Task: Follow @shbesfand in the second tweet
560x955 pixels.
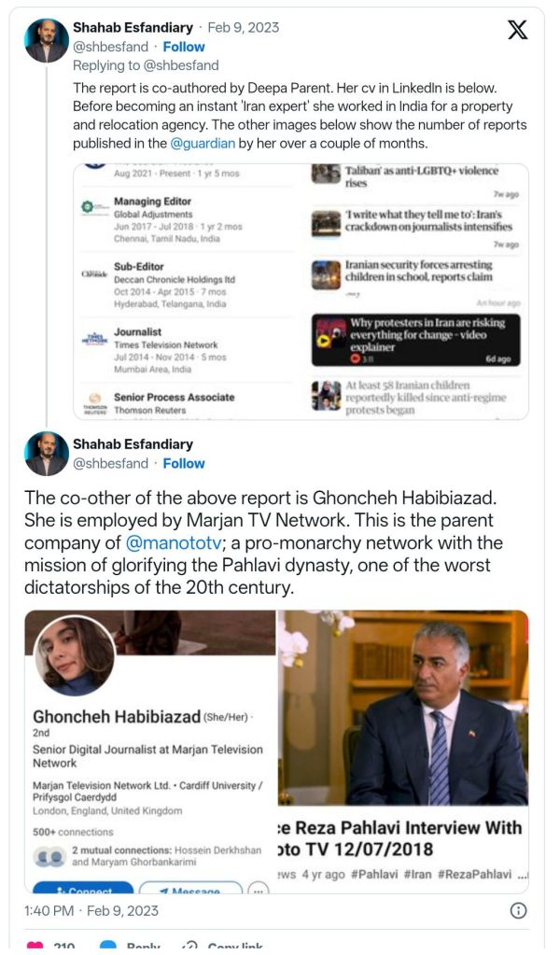Action: point(184,463)
